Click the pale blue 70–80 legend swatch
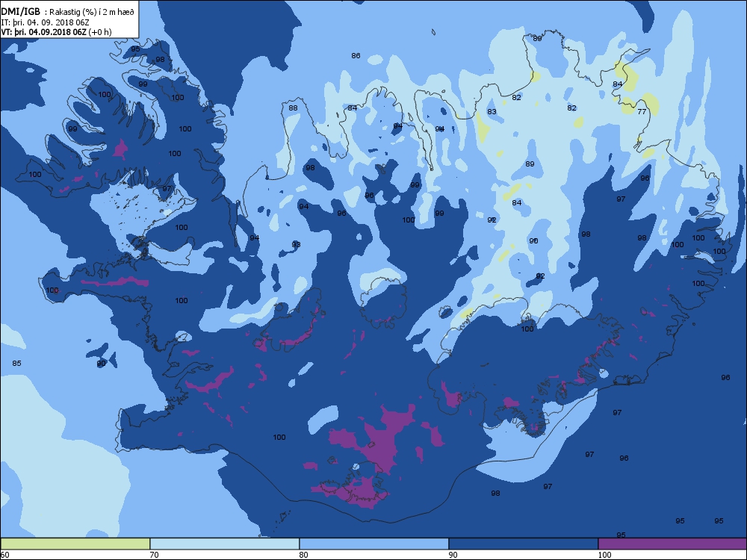 [x=224, y=544]
